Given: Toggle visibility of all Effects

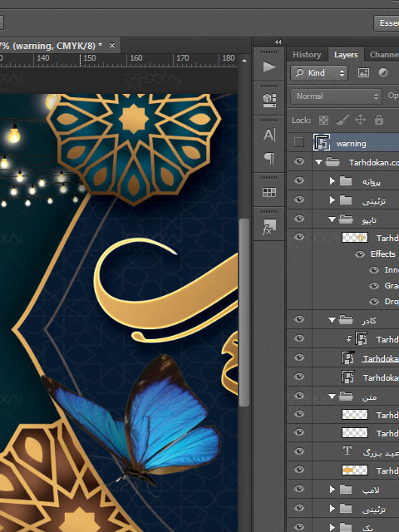Looking at the screenshot, I should (x=360, y=254).
